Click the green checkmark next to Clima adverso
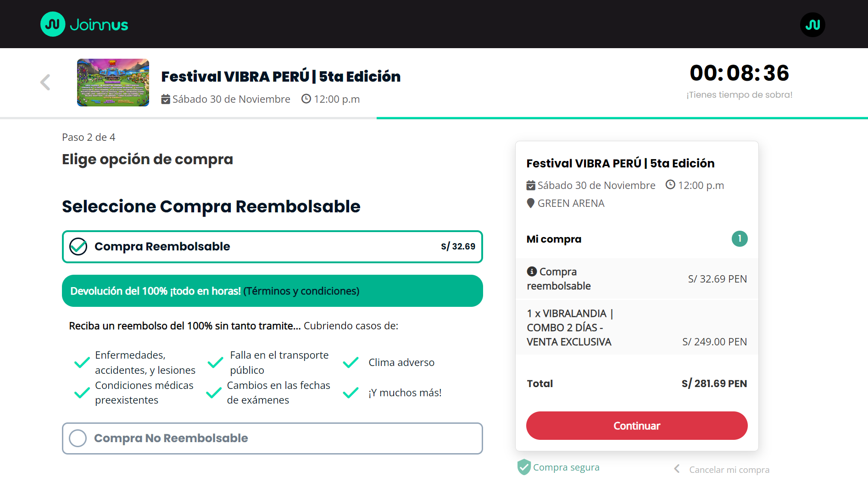The height and width of the screenshot is (488, 868). [x=351, y=362]
